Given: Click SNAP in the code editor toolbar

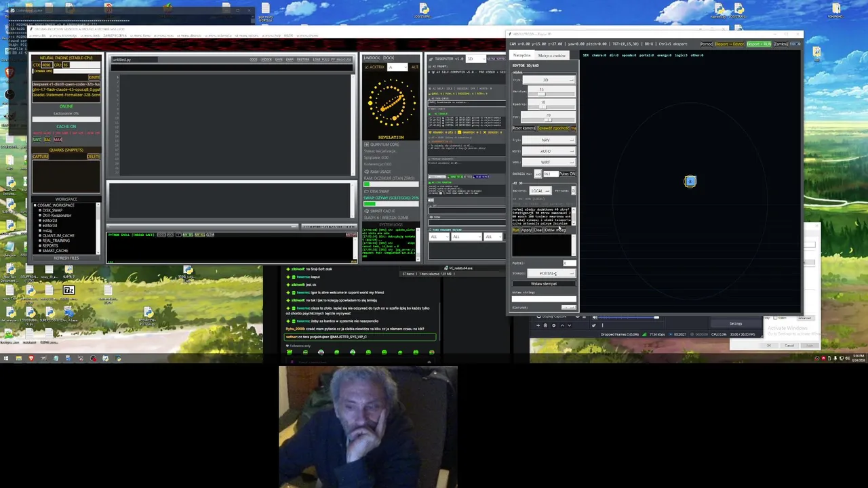Looking at the screenshot, I should (290, 60).
